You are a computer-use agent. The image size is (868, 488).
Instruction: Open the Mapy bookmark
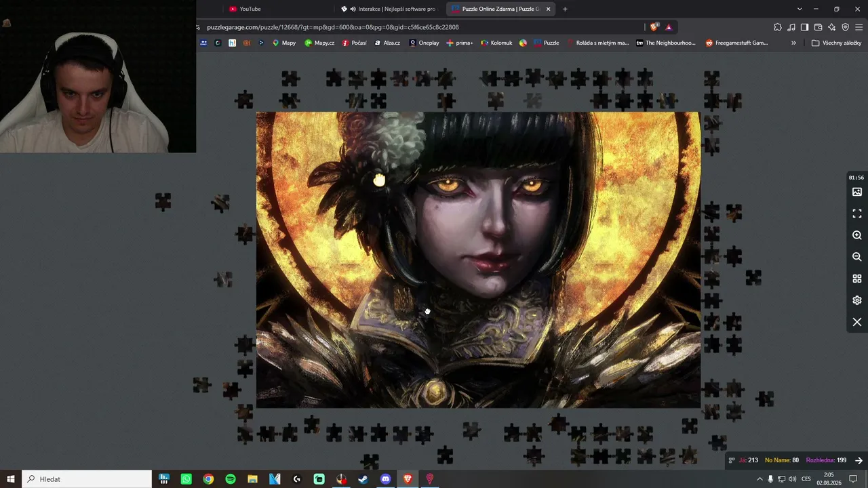pos(284,43)
